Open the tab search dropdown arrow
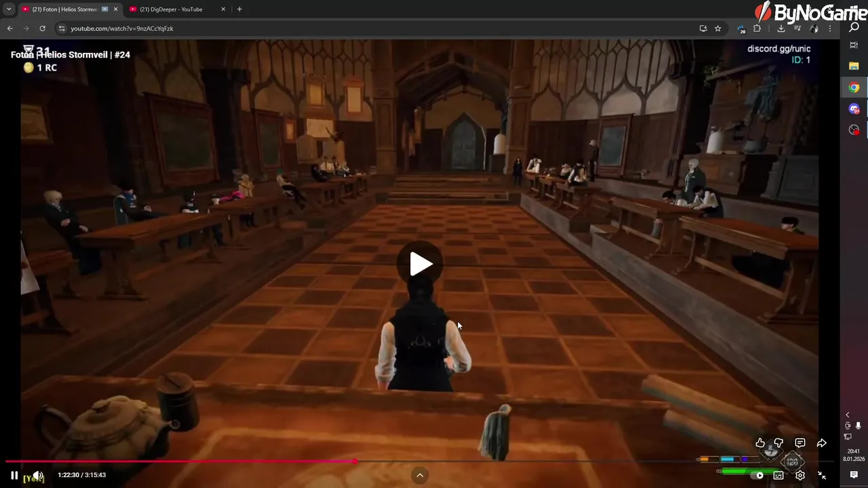The width and height of the screenshot is (868, 488). pyautogui.click(x=9, y=9)
